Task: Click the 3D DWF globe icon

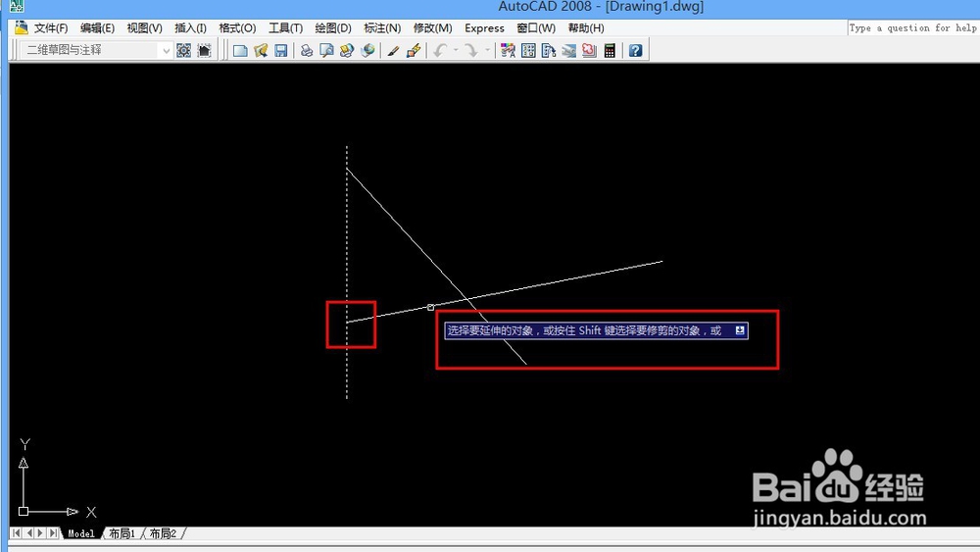Action: click(x=368, y=51)
